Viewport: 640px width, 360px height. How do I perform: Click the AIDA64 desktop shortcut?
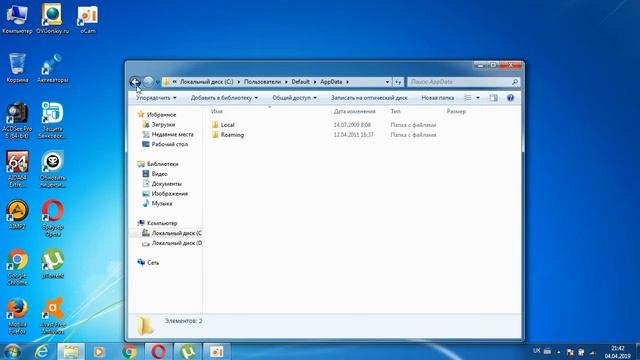pos(17,169)
